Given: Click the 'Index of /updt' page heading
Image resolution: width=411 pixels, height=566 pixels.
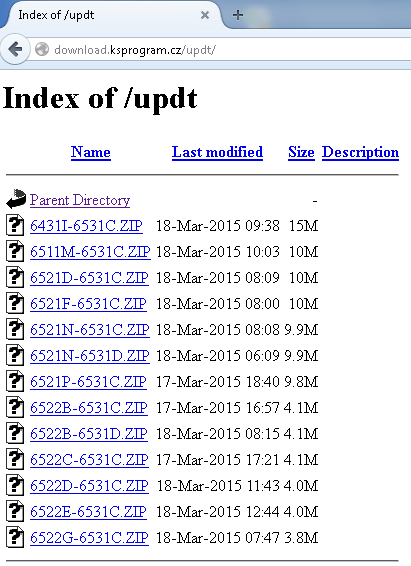Looking at the screenshot, I should pos(100,98).
